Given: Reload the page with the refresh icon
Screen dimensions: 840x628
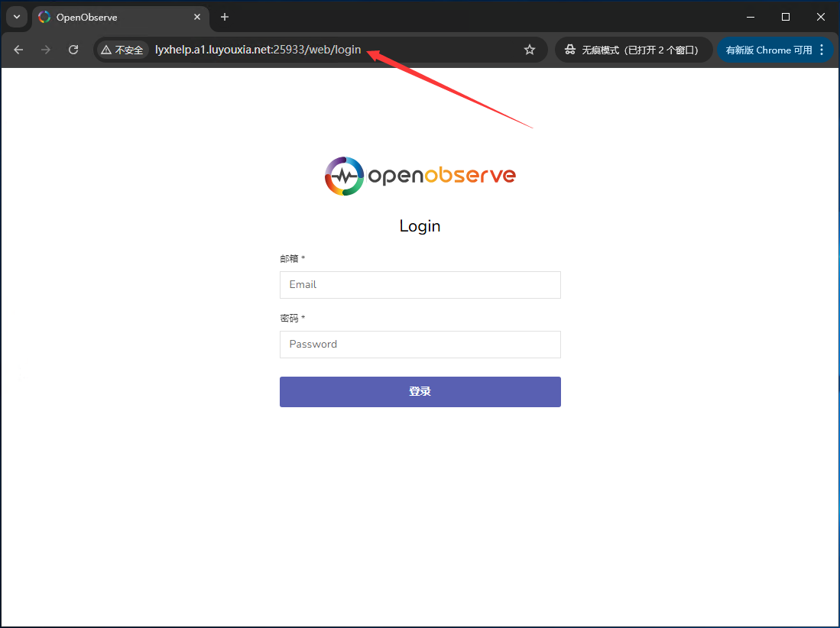Looking at the screenshot, I should pos(73,50).
